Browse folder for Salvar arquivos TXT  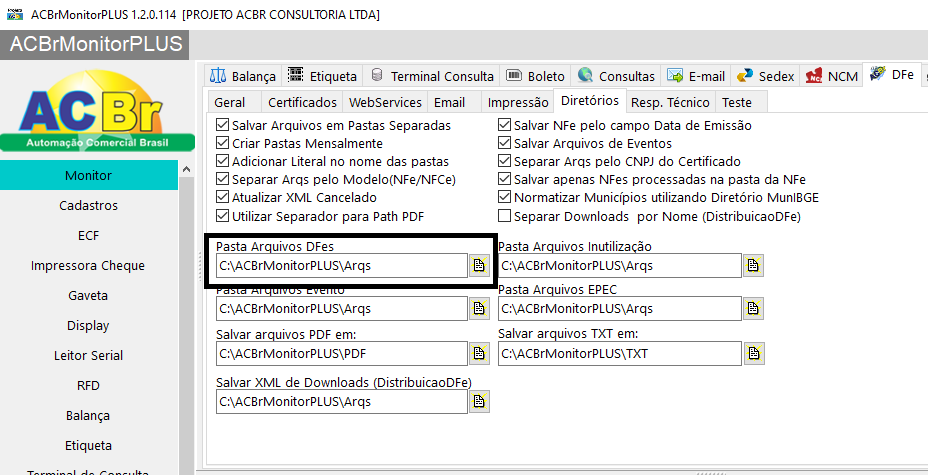tap(753, 353)
